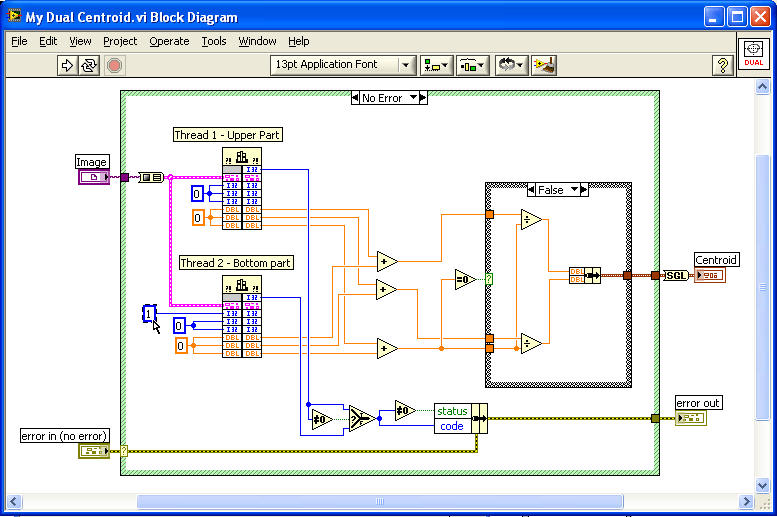Select the error in control terminal
777x517 pixels.
[94, 451]
